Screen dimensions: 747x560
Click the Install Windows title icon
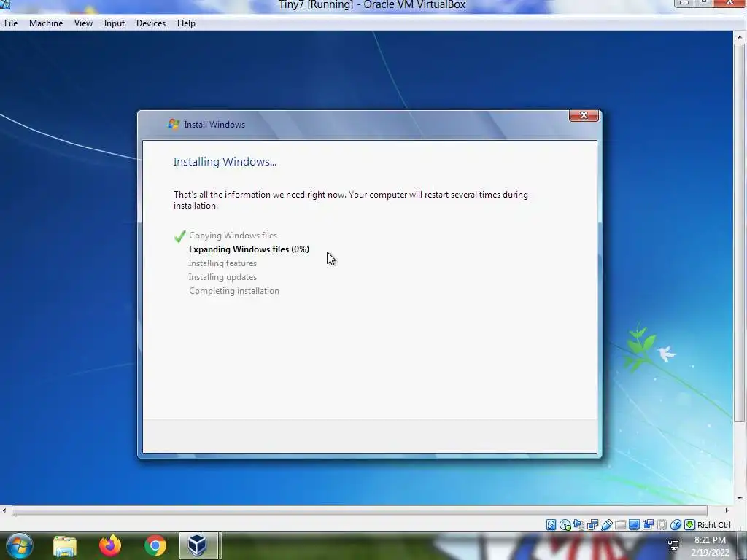pos(174,124)
